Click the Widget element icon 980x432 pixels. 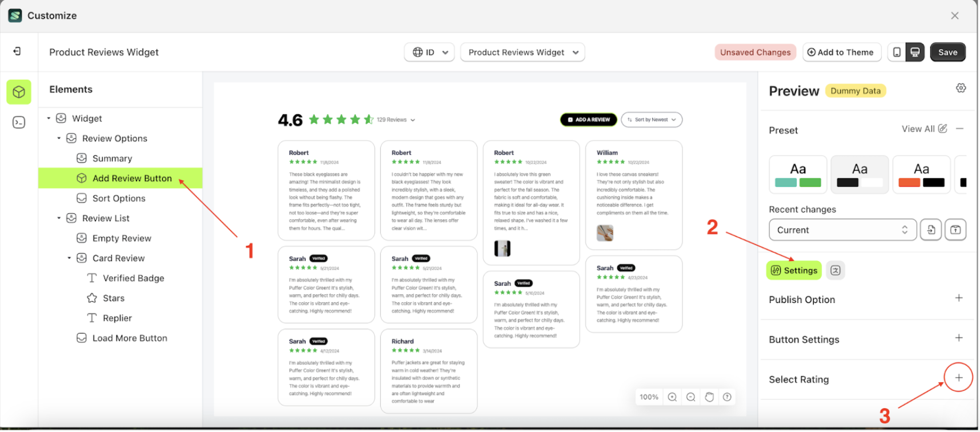click(61, 118)
